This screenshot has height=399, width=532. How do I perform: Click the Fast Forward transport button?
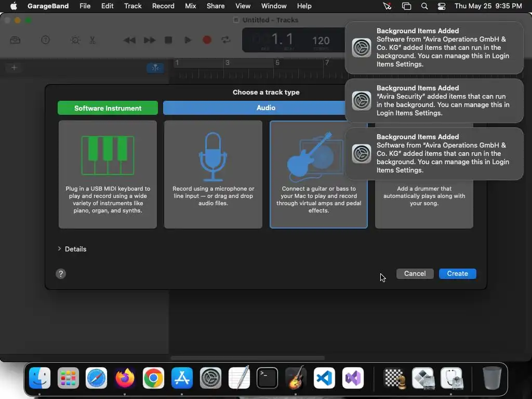pyautogui.click(x=149, y=41)
